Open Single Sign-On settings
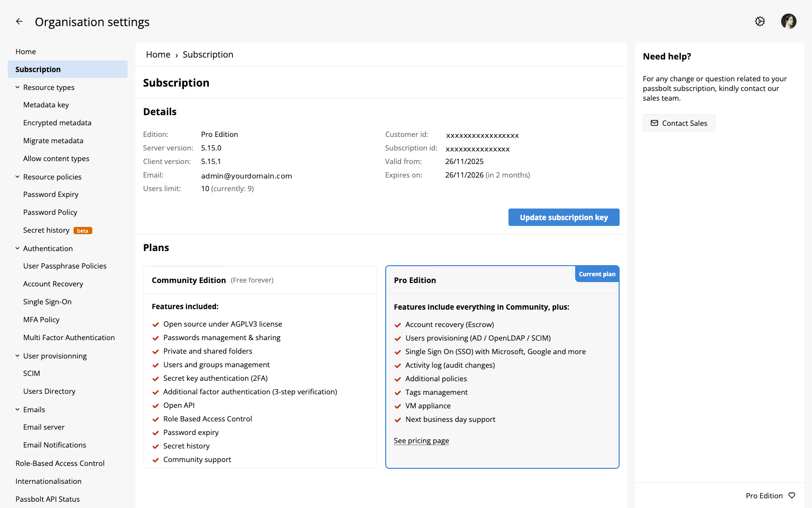 (x=47, y=302)
